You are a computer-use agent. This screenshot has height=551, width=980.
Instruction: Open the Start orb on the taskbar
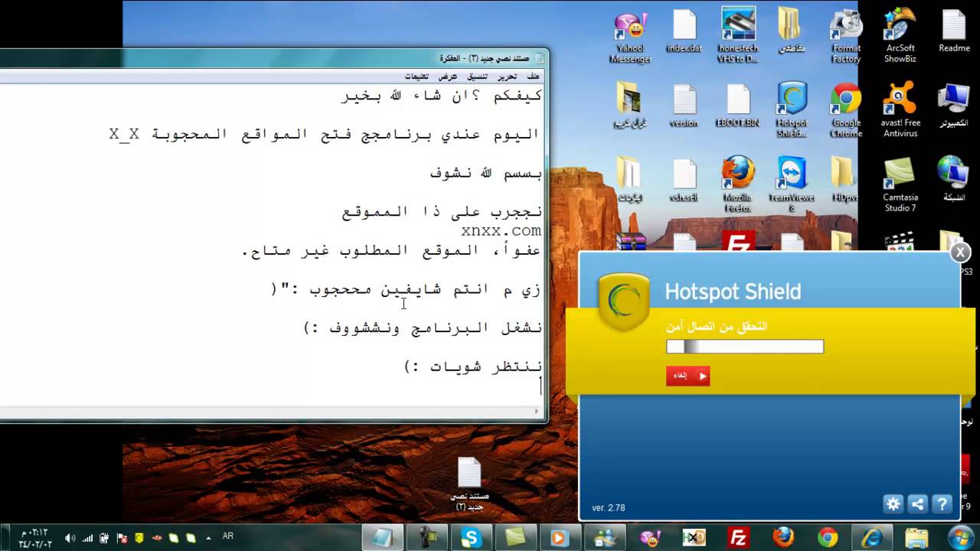tap(961, 537)
